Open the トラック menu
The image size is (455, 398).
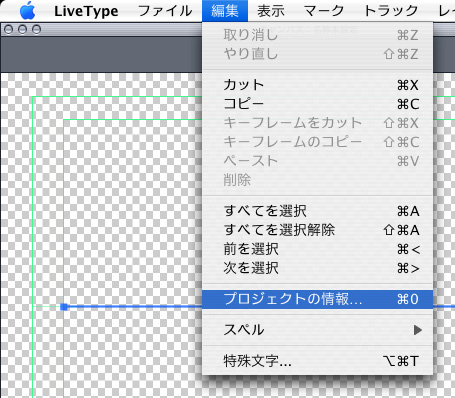click(x=391, y=11)
